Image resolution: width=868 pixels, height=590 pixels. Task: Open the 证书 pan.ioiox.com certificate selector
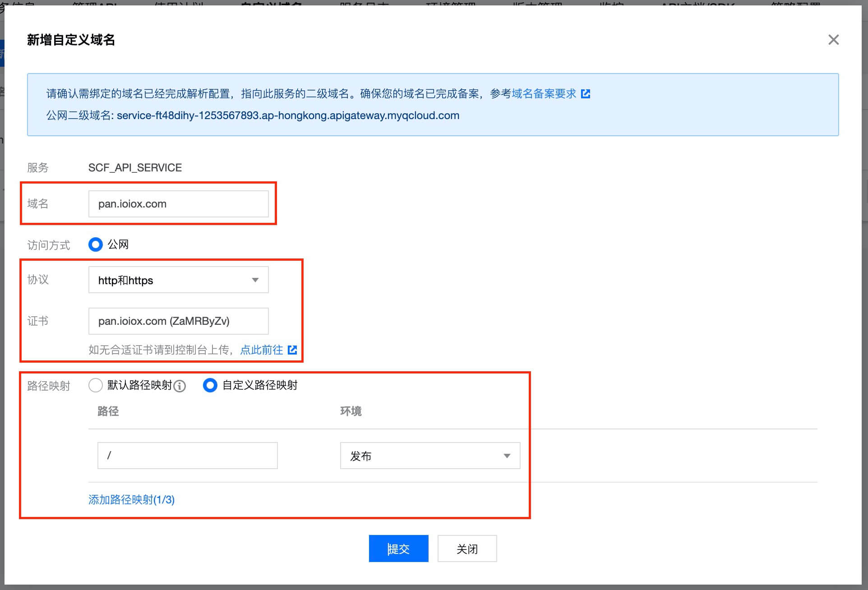coord(178,321)
